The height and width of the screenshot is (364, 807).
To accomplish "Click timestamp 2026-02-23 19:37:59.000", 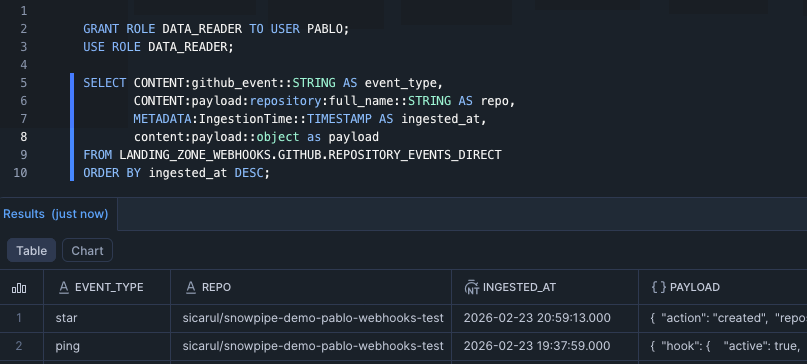I will click(537, 346).
